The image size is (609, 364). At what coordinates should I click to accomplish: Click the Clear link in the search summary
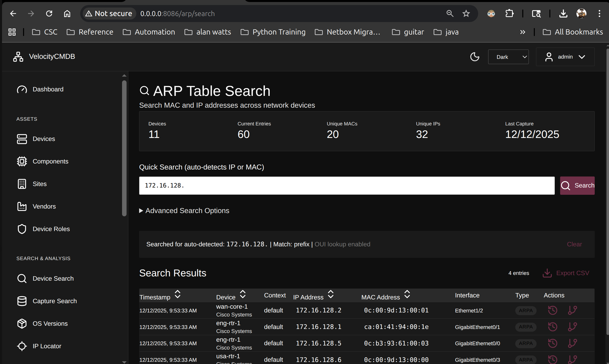(x=574, y=244)
